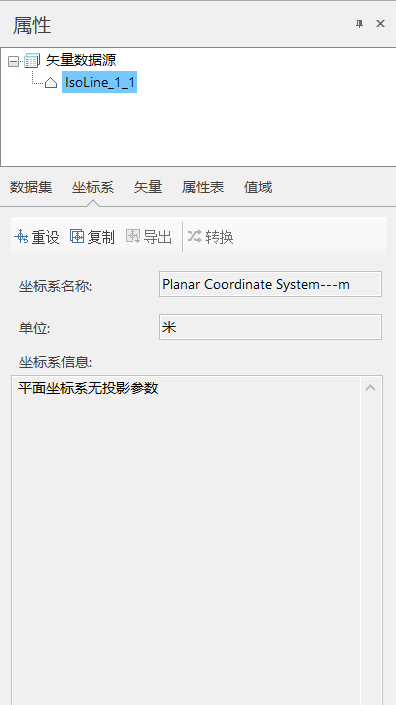Open the 属性表 tab

click(x=203, y=187)
